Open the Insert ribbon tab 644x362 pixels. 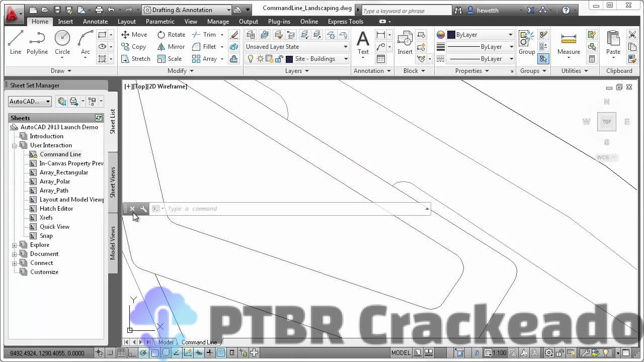coord(65,22)
